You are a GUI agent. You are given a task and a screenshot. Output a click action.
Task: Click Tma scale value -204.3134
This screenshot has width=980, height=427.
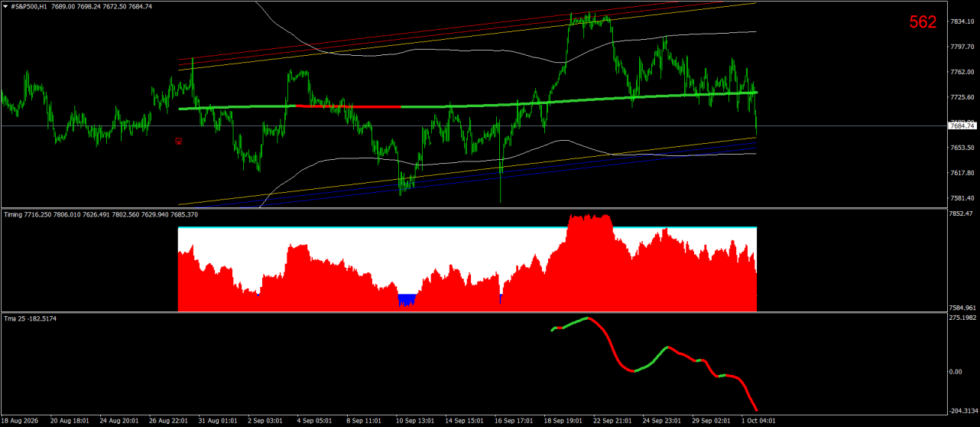tap(965, 410)
